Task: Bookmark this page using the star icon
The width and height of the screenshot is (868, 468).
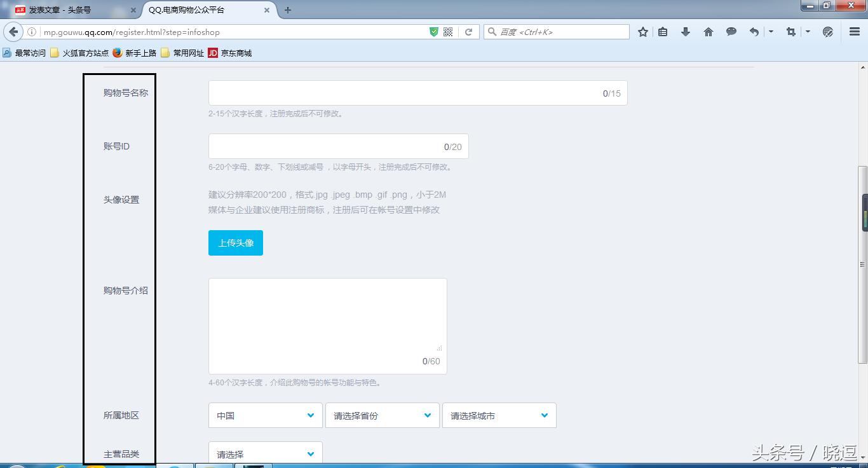Action: tap(642, 31)
